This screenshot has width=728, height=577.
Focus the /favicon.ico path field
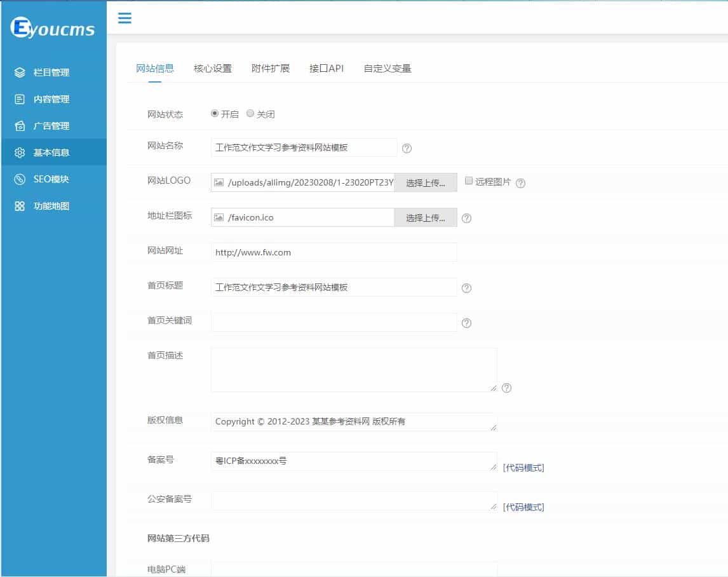(x=303, y=217)
